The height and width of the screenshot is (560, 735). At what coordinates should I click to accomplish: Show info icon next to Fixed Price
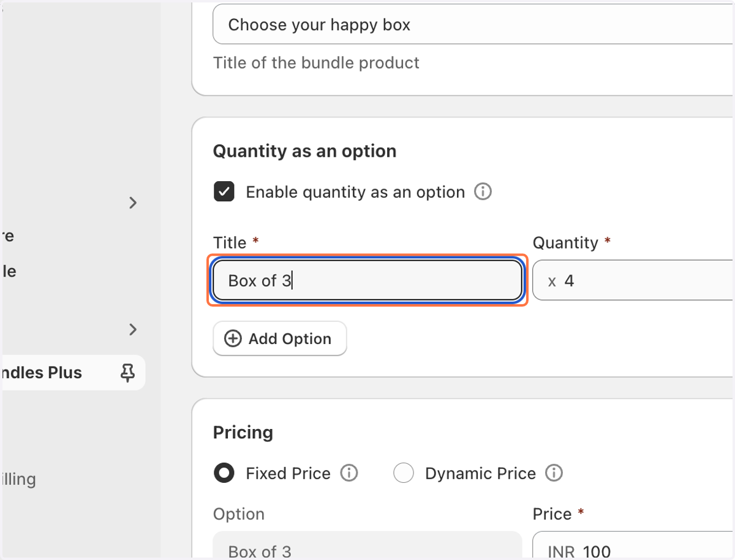click(349, 473)
